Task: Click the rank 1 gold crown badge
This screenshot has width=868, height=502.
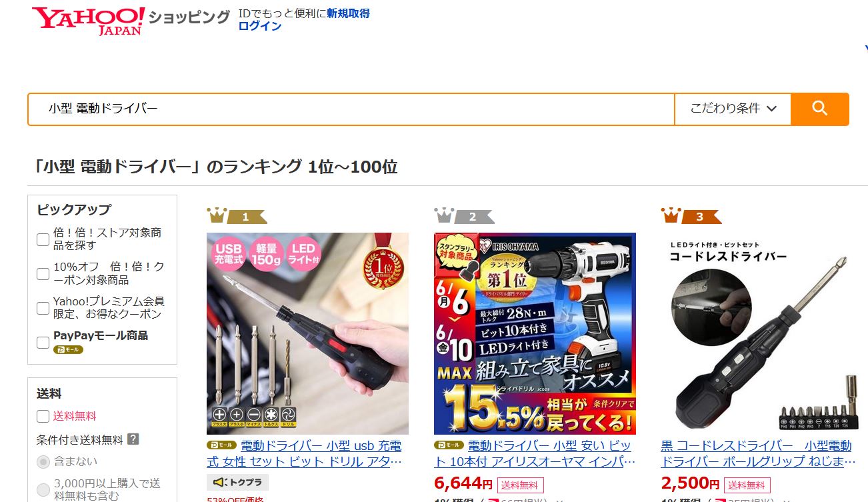Action: pyautogui.click(x=237, y=216)
